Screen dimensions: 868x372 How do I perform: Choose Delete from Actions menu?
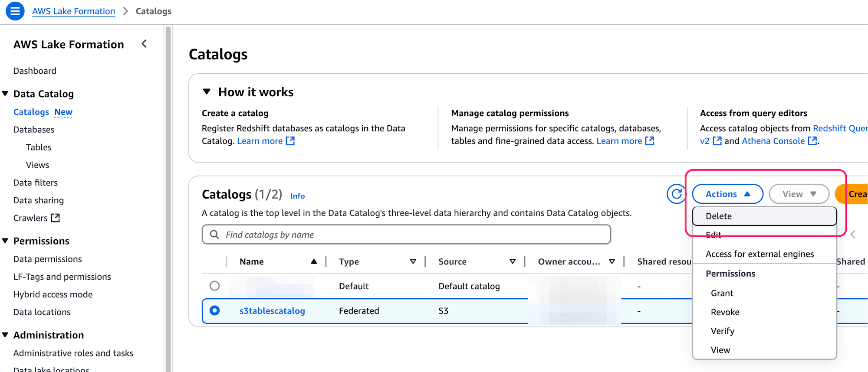[x=764, y=216]
